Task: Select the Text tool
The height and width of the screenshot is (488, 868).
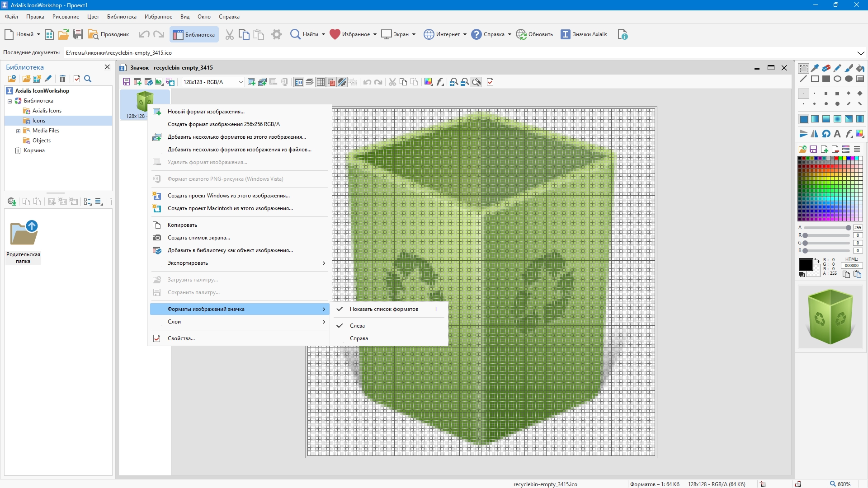Action: [x=837, y=134]
